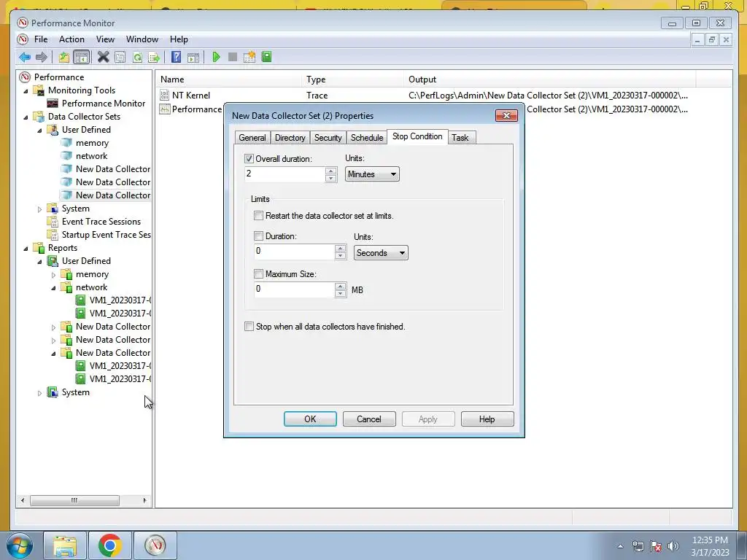Click the horizontal scrollbar thumb in tree pane
The image size is (747, 560).
75,500
